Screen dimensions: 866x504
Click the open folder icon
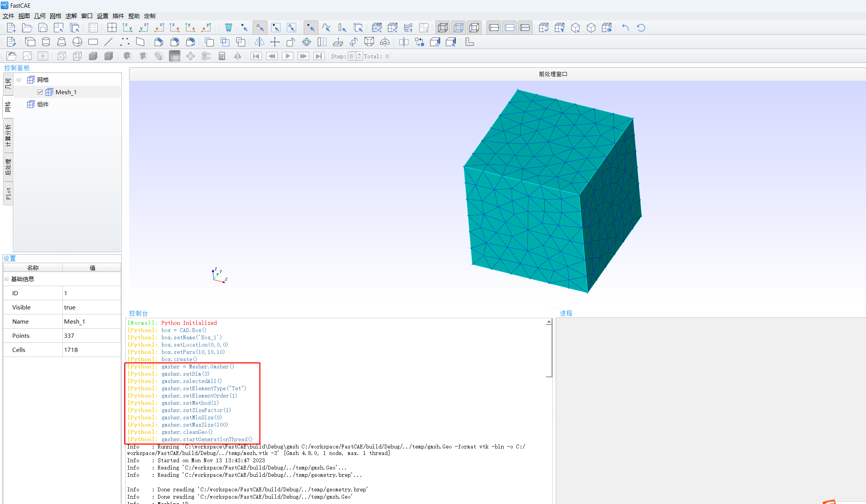(27, 28)
